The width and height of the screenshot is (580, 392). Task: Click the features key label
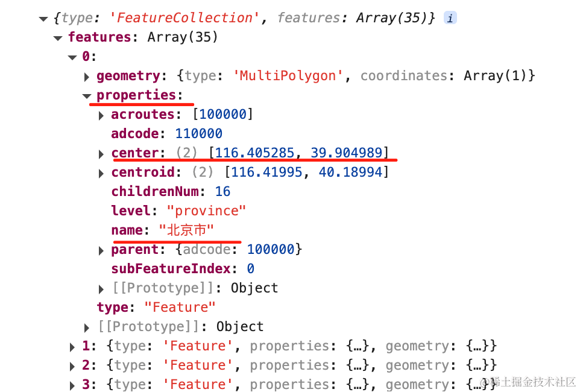tap(99, 37)
